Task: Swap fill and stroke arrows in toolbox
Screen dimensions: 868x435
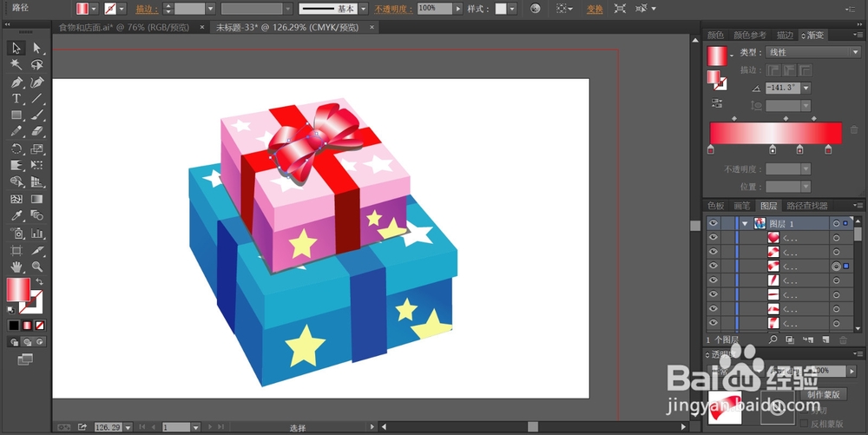Action: click(39, 281)
